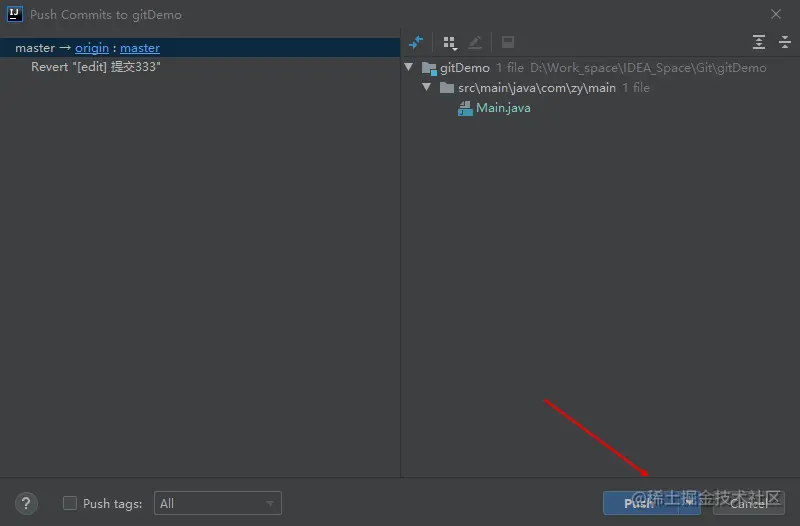The image size is (800, 526).
Task: Open the help question mark button
Action: tap(26, 504)
